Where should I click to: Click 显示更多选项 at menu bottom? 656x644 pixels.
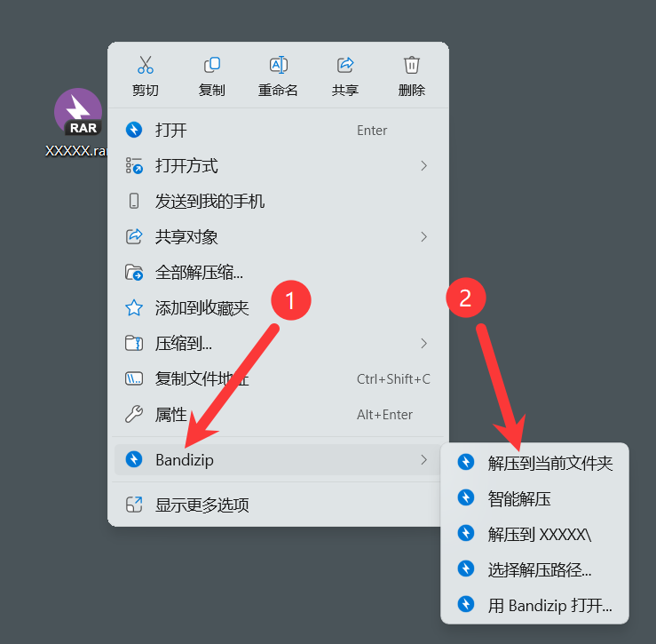click(x=277, y=505)
